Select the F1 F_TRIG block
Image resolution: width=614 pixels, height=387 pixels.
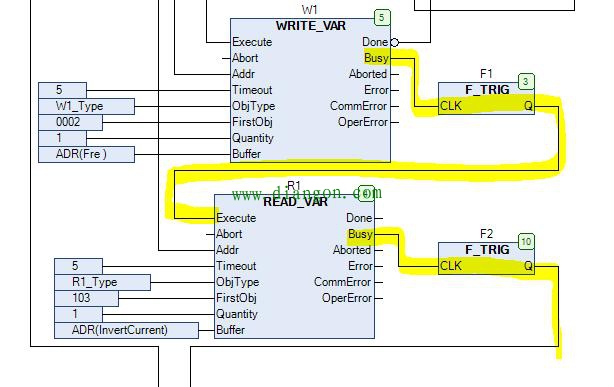click(x=486, y=98)
